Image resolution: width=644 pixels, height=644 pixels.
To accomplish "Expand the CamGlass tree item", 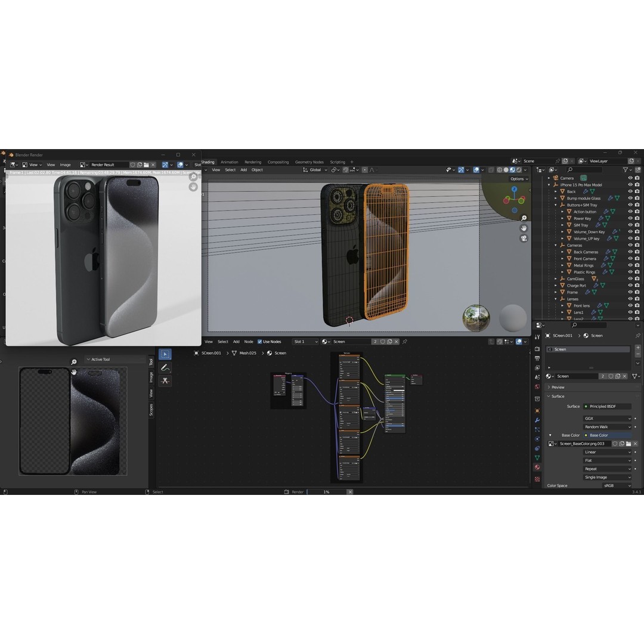I will 556,279.
